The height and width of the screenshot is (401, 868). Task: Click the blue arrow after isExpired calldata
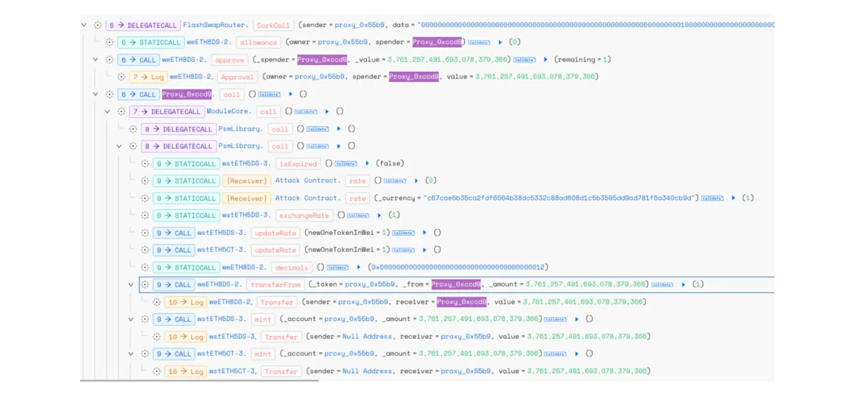coord(367,163)
